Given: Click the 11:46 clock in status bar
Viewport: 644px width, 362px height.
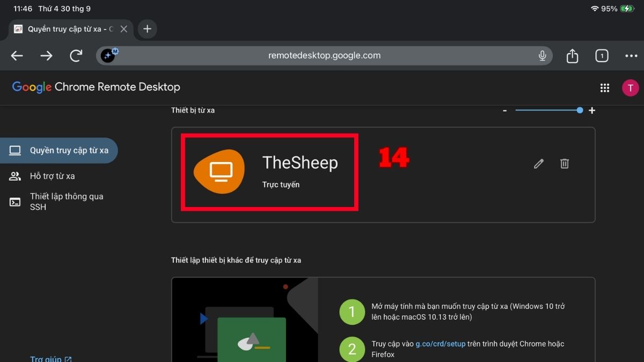Looking at the screenshot, I should (23, 9).
